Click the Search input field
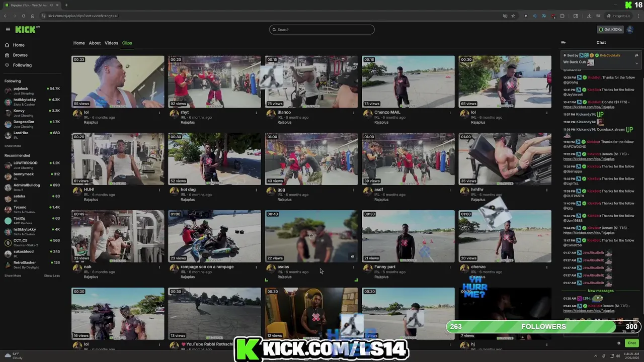The width and height of the screenshot is (644, 362). pos(322,30)
